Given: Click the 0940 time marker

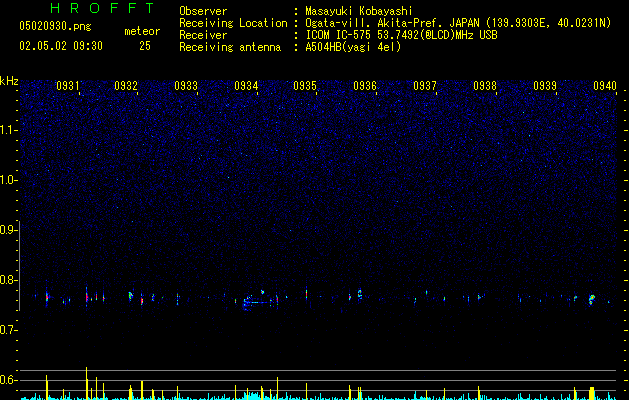Looking at the screenshot, I should pyautogui.click(x=605, y=86).
